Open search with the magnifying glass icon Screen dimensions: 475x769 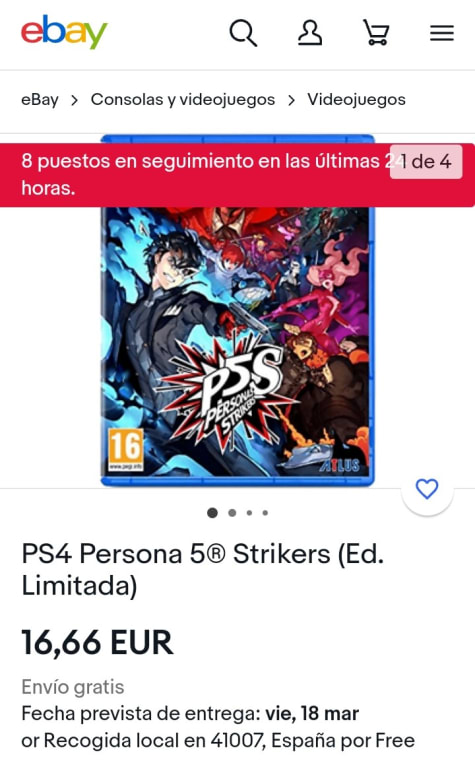click(x=243, y=33)
